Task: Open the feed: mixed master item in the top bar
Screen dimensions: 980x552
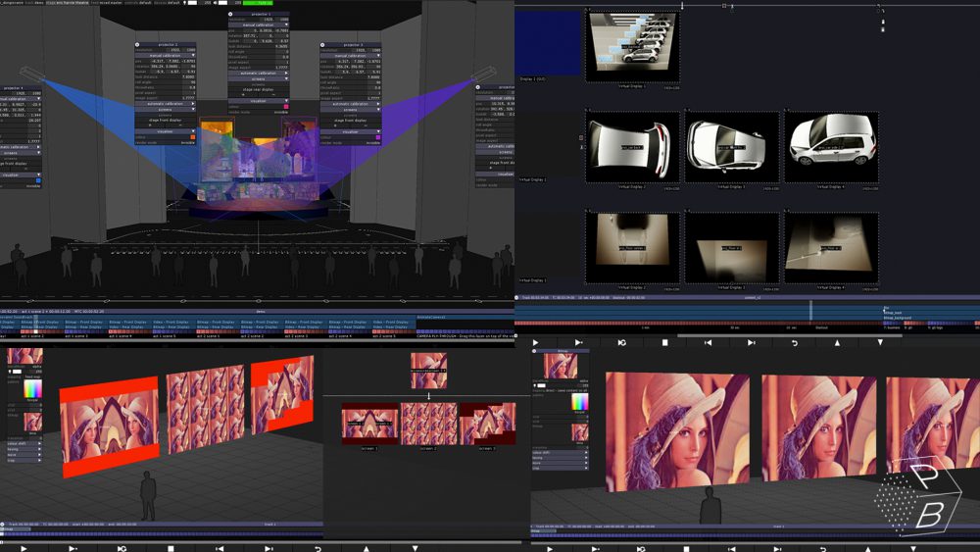Action: point(106,3)
